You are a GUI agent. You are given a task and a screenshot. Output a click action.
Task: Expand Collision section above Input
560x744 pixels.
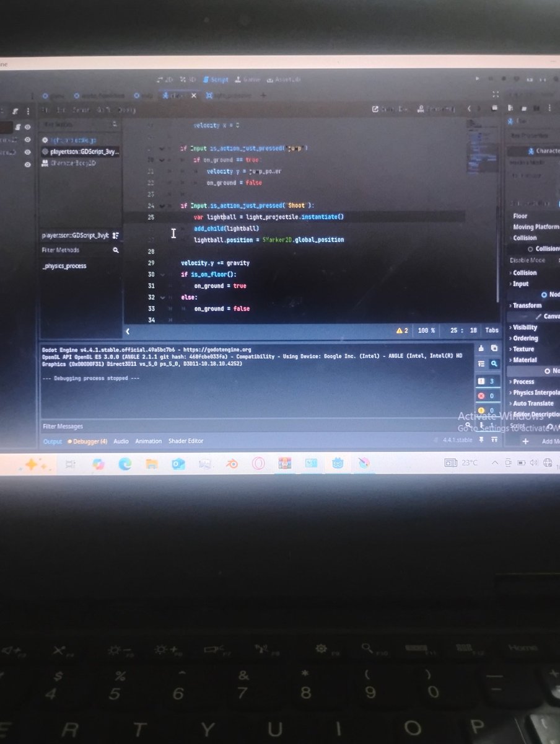(524, 273)
